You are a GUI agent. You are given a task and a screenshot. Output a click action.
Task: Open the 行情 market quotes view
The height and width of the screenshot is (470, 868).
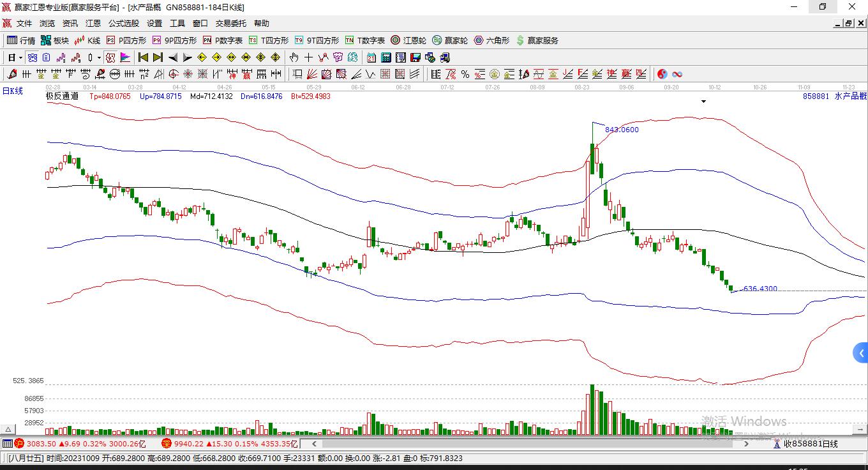pos(21,40)
